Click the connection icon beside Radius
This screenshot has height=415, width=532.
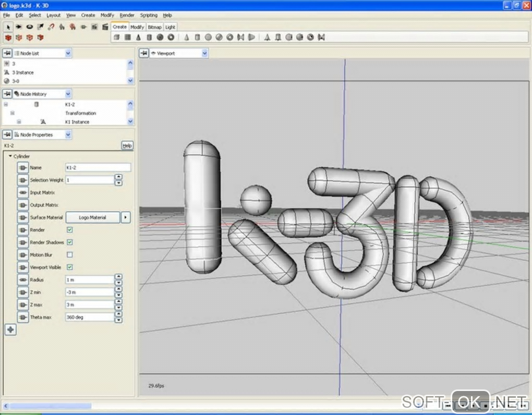click(x=22, y=280)
